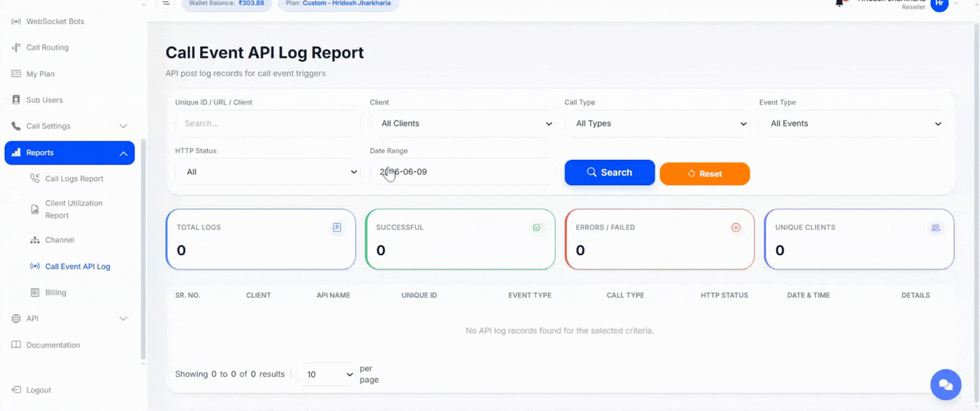980x411 pixels.
Task: Click the Logout arrow icon
Action: (16, 390)
